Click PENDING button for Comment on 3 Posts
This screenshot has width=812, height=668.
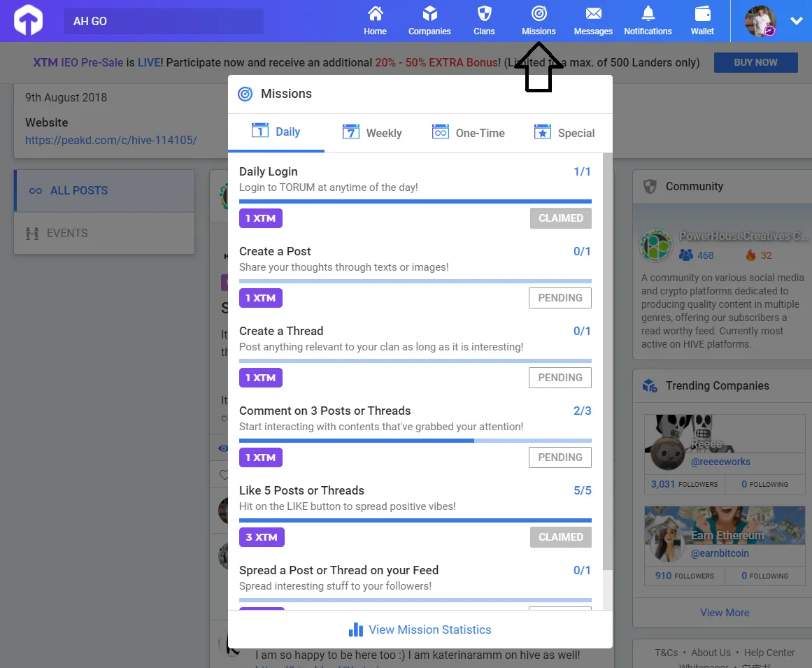coord(560,457)
